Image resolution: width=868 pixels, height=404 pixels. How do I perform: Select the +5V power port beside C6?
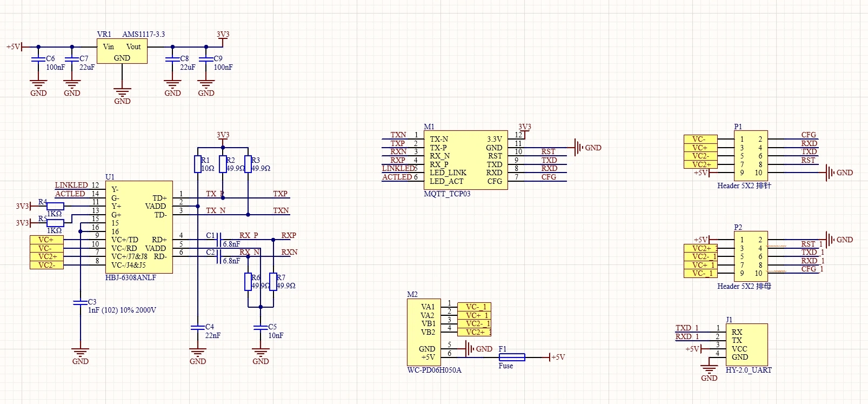tap(14, 47)
